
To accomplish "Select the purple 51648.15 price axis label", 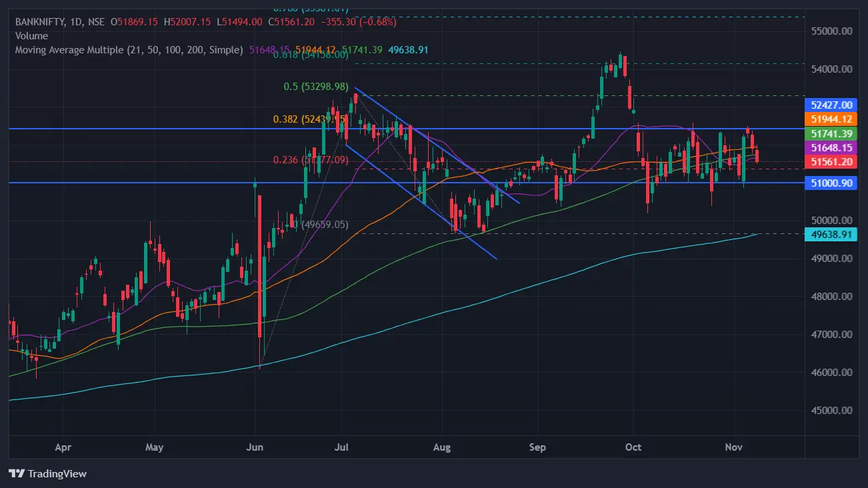I will (831, 148).
